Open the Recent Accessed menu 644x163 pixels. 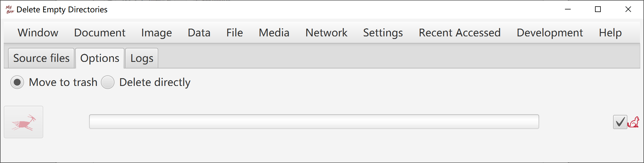(x=460, y=33)
